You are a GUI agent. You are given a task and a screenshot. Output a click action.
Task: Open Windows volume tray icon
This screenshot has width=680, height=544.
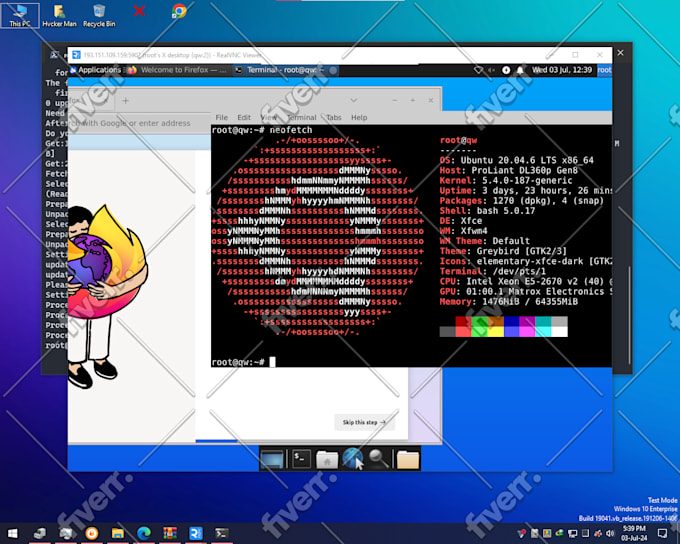pyautogui.click(x=611, y=533)
